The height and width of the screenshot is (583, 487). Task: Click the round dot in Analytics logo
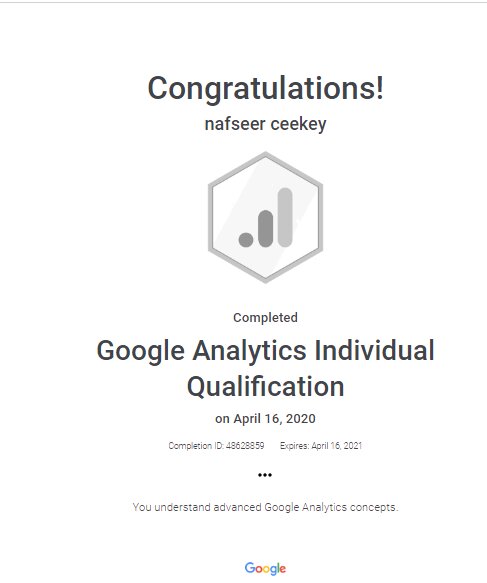pos(246,240)
